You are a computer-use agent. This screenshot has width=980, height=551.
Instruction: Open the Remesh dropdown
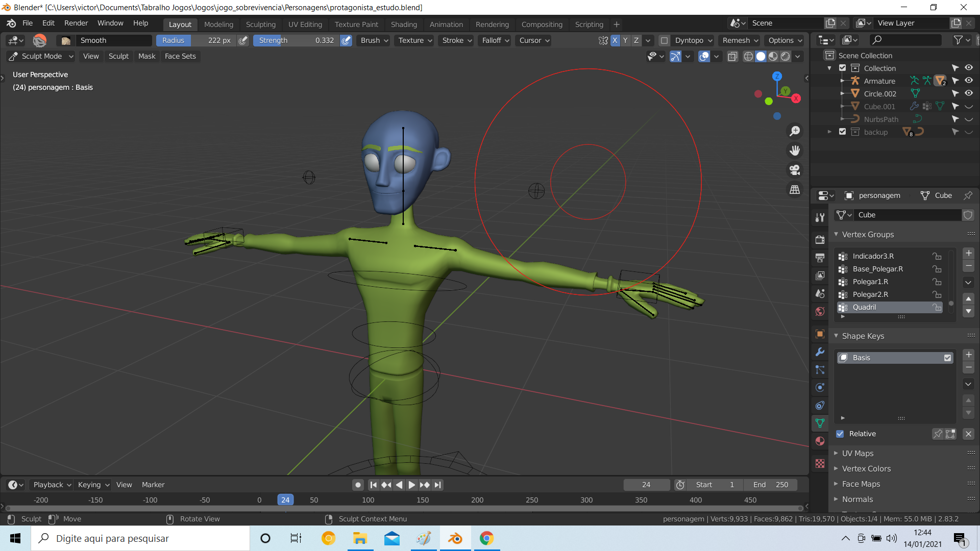tap(740, 40)
